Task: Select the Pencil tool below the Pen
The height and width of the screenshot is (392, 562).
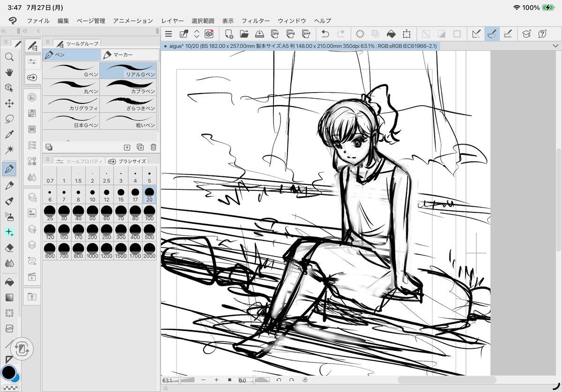Action: (x=9, y=185)
